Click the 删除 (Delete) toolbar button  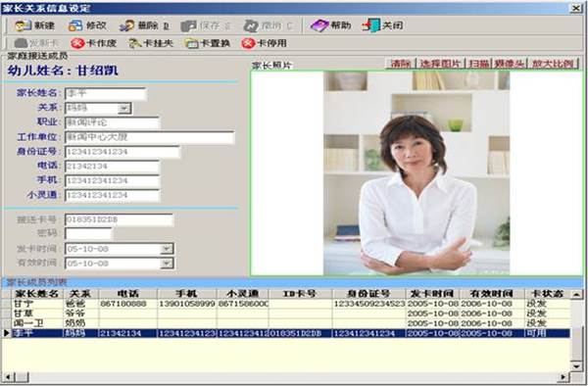(x=144, y=25)
